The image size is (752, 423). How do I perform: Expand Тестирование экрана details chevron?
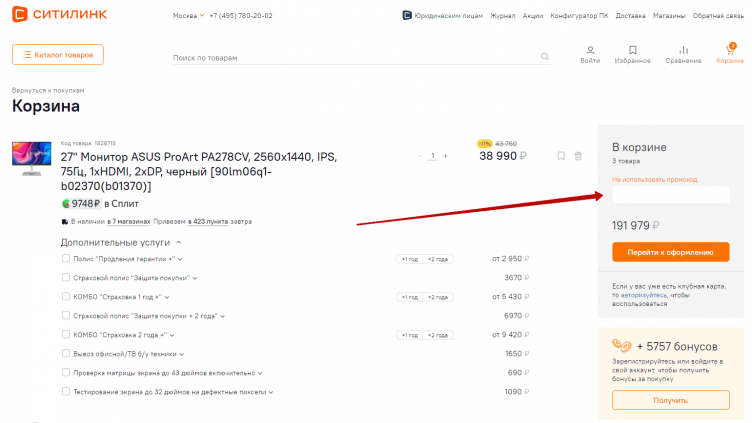[271, 392]
